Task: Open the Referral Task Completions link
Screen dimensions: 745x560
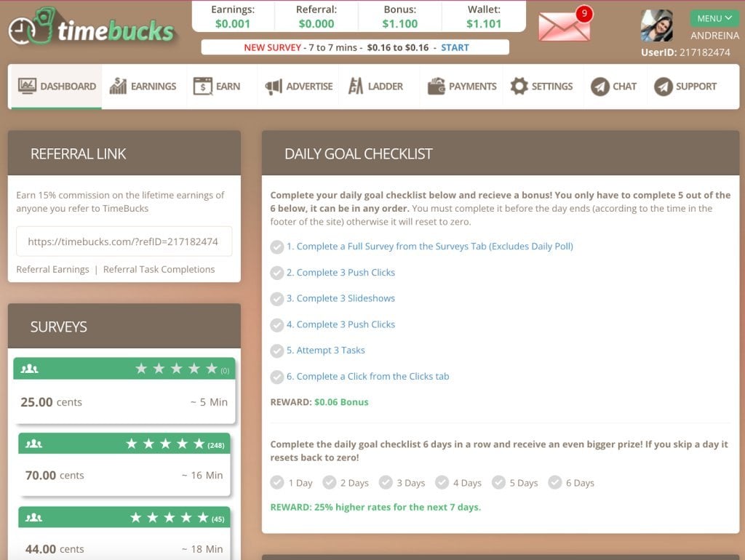Action: pyautogui.click(x=159, y=269)
